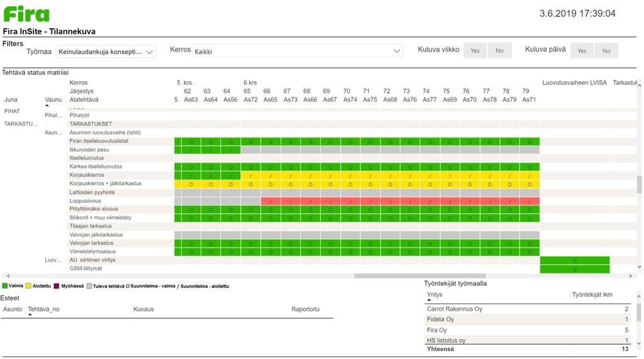Viewport: 644px width, 359px height.
Task: Click the Korjauskierros + jälkitarkastus row label
Action: click(106, 183)
